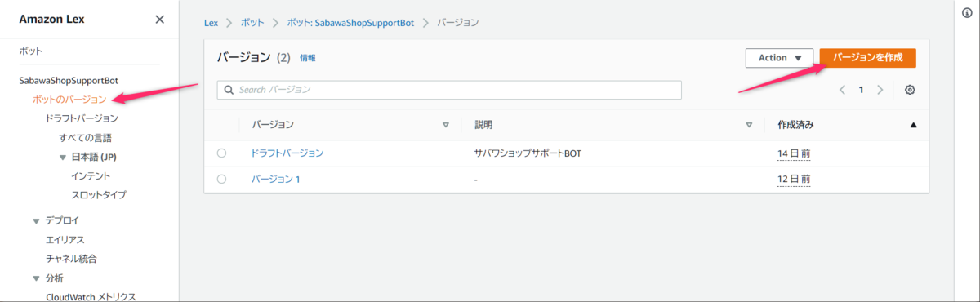Screen dimensions: 980x302
Task: Click the 14 日前 created date
Action: [x=794, y=153]
